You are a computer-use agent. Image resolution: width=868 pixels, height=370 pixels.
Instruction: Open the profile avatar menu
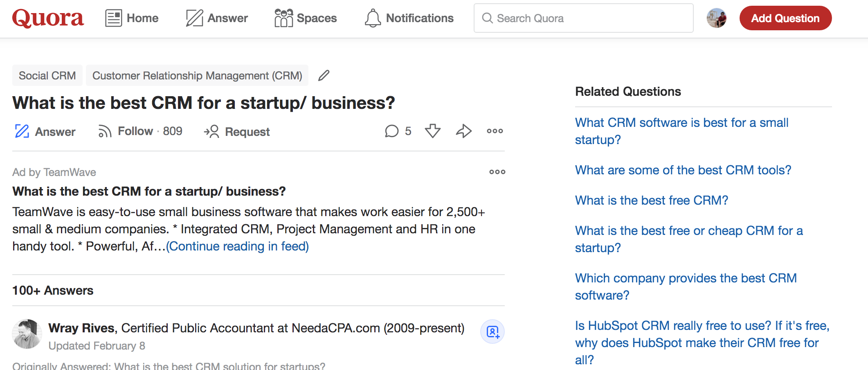(717, 18)
